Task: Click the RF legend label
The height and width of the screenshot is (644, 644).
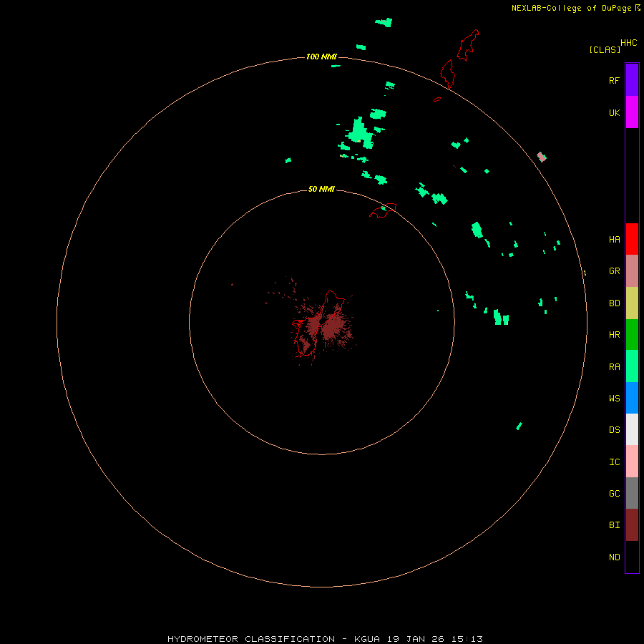Action: point(615,80)
